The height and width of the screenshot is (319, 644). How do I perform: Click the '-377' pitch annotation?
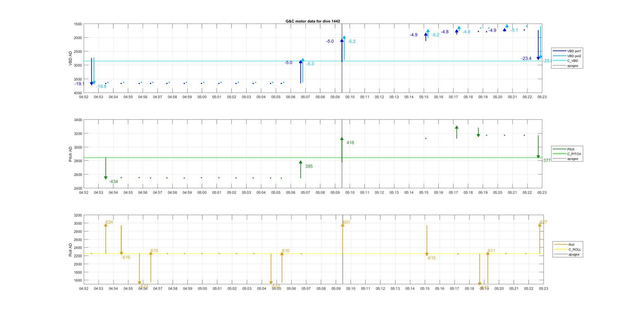coord(546,161)
